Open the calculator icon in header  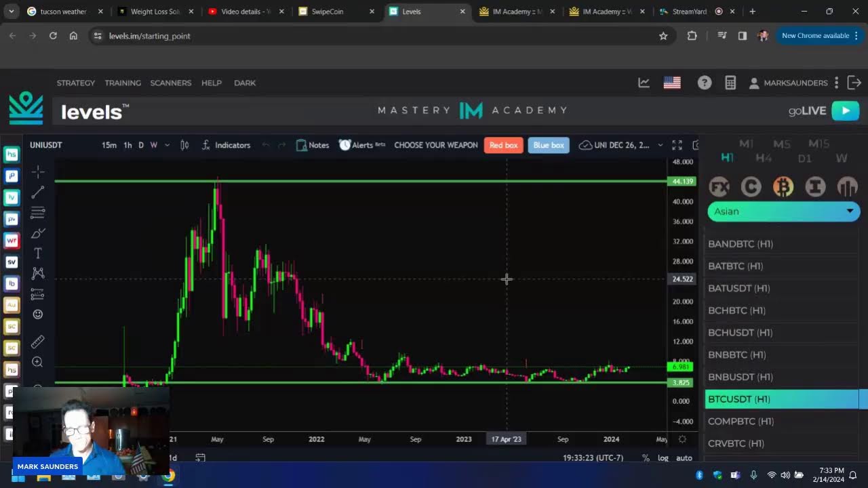coord(730,83)
